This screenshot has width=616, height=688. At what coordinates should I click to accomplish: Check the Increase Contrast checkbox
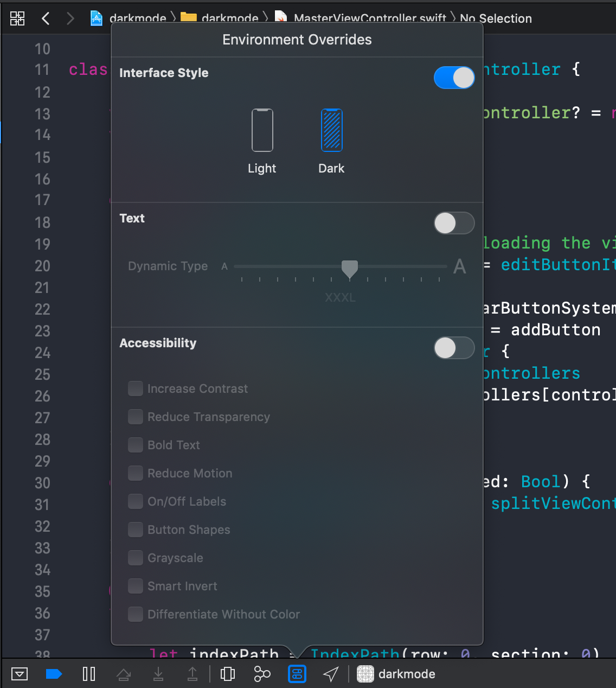pos(136,388)
